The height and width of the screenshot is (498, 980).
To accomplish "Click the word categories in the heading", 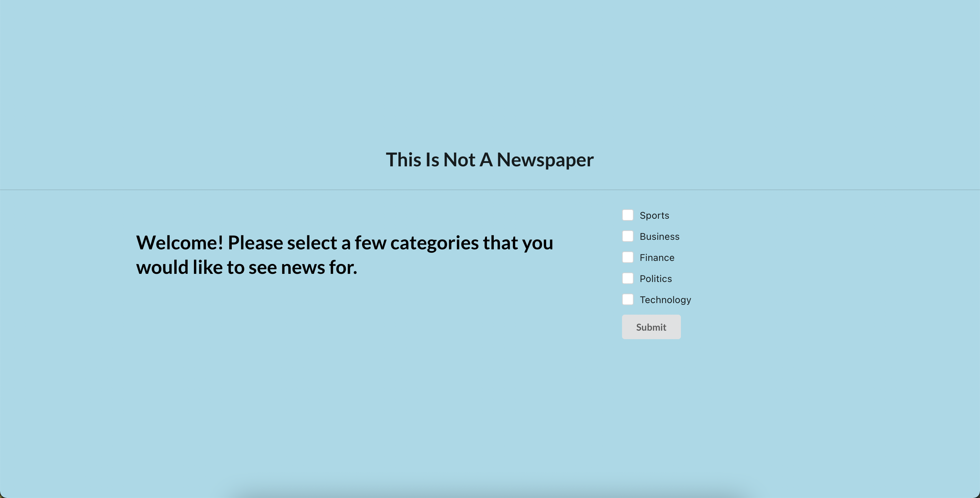I will tap(434, 243).
